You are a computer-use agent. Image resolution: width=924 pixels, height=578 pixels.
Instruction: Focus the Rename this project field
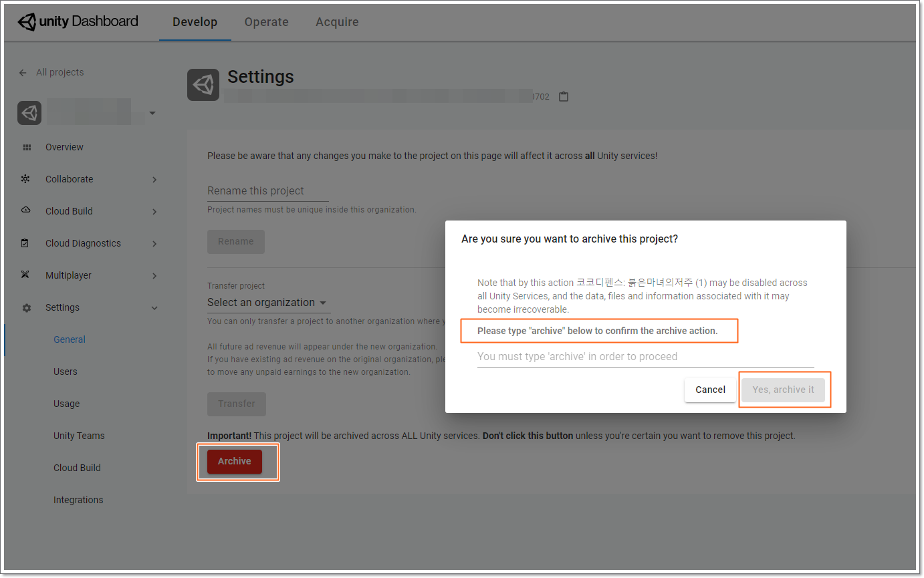[x=268, y=191]
